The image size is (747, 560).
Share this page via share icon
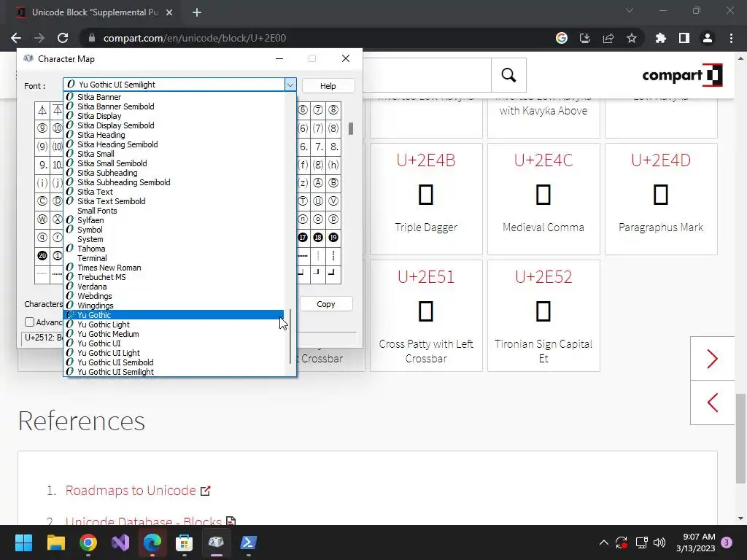point(608,38)
